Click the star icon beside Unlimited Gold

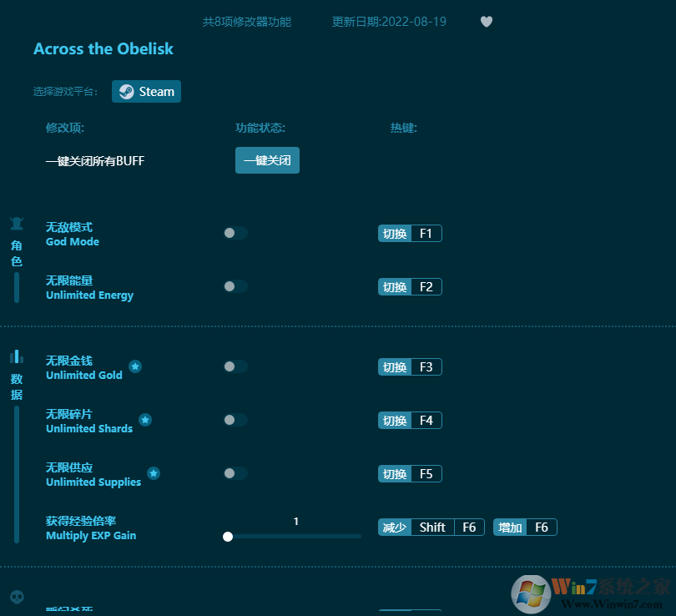tap(135, 366)
